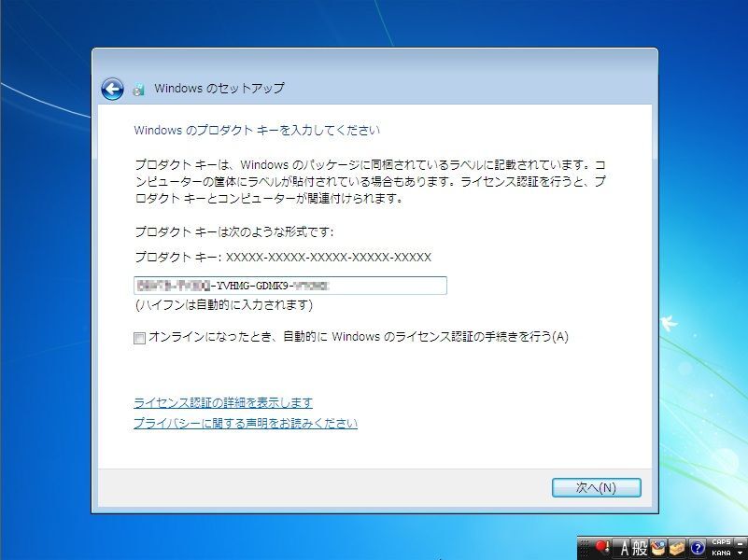Toggle KANA lock on language bar
Screen dimensions: 748x560
(721, 553)
